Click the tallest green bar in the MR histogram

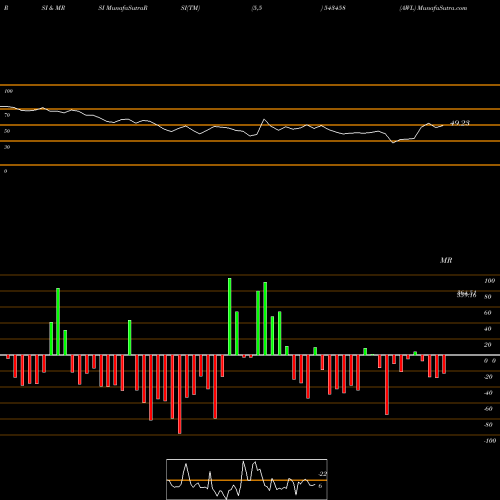click(x=230, y=316)
